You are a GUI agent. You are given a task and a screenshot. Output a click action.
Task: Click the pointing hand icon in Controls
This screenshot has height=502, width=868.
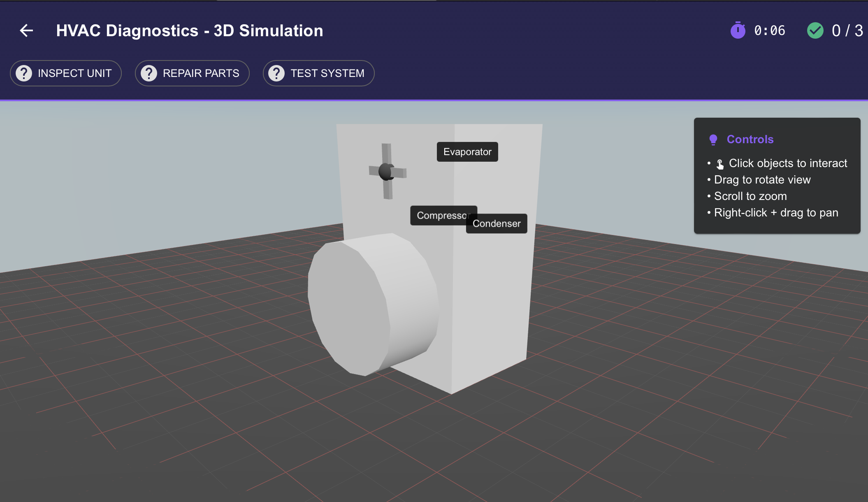coord(720,164)
